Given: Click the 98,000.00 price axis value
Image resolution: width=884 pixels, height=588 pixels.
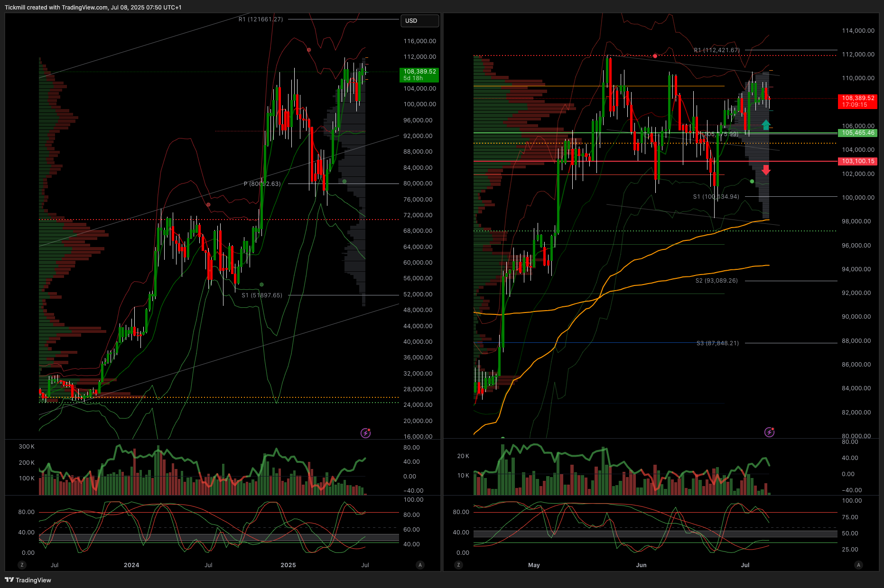Looking at the screenshot, I should 856,221.
